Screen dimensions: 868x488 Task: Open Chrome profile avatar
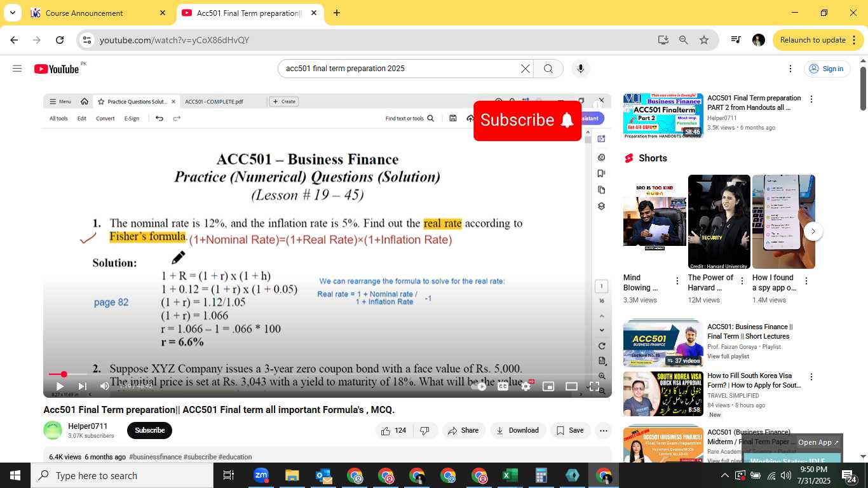coord(759,40)
